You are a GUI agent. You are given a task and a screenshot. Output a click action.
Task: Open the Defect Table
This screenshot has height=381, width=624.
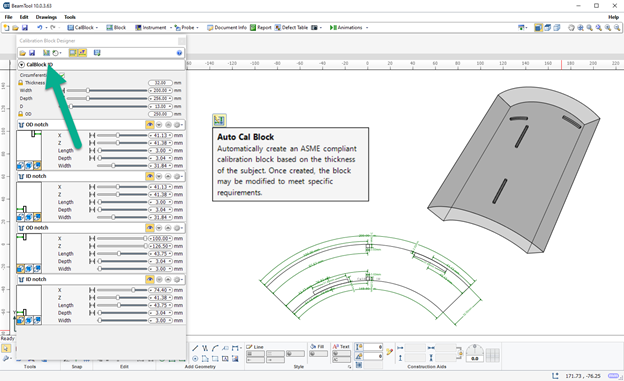[291, 27]
